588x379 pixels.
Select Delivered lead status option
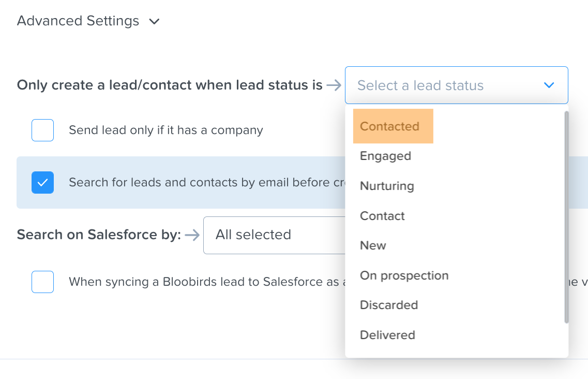pyautogui.click(x=387, y=335)
